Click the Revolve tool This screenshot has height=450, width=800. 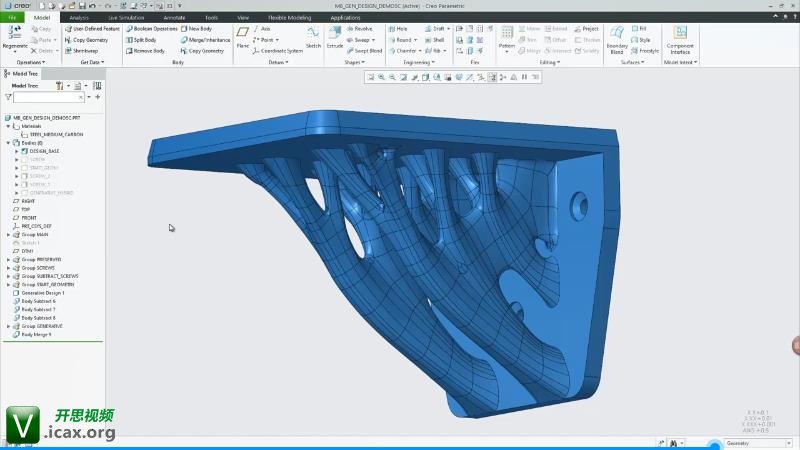tap(360, 29)
